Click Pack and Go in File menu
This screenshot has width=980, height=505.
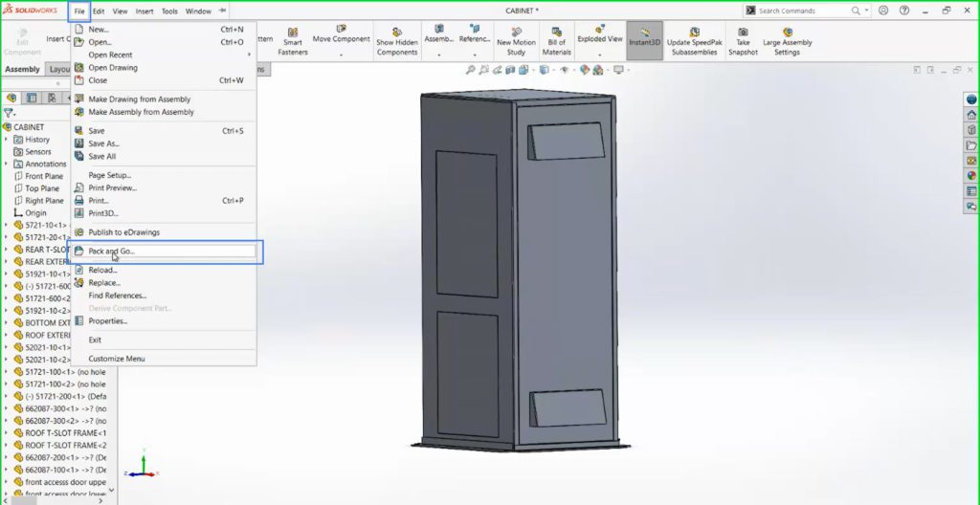pos(111,252)
